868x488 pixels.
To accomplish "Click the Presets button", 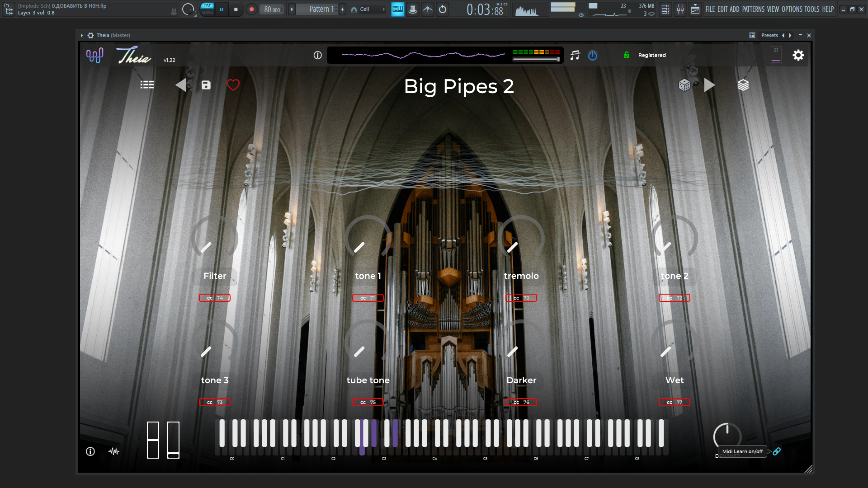I will [769, 35].
